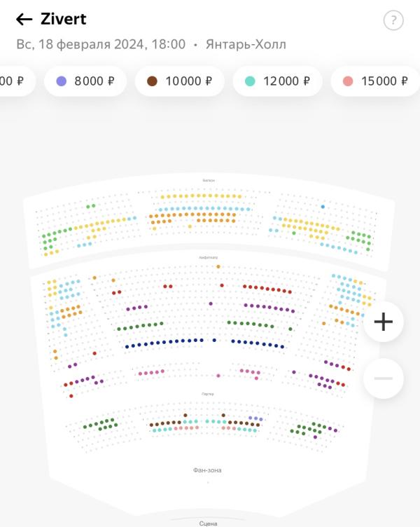Select the Фан-зона standing area
The image size is (420, 527).
207,470
